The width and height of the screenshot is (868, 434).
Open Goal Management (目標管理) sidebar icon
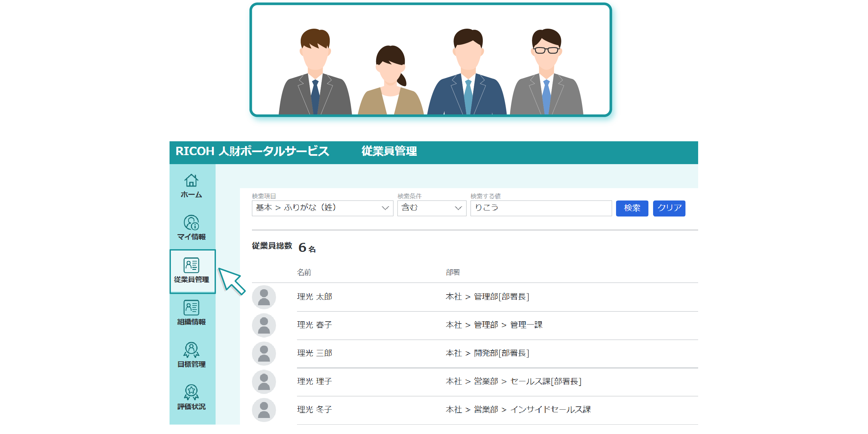point(191,355)
